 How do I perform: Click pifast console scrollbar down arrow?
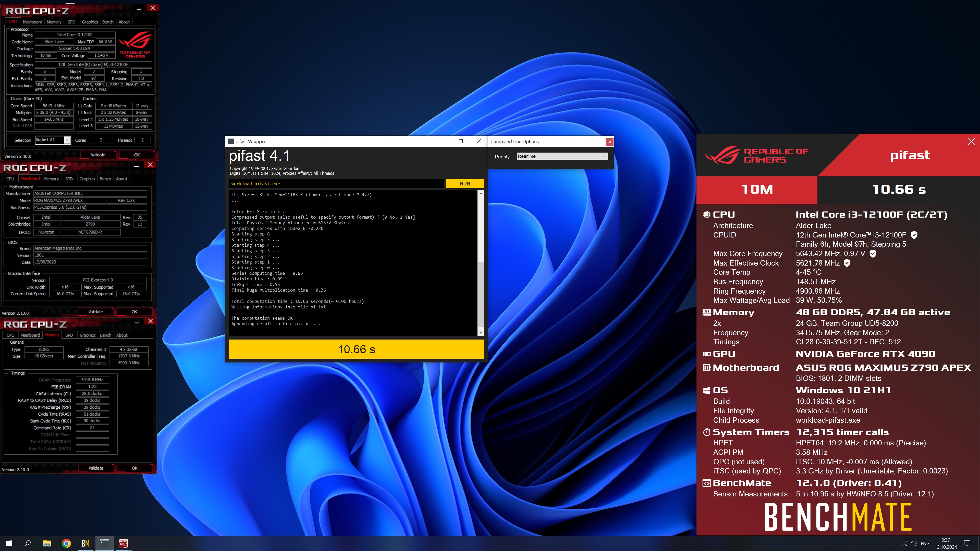(481, 333)
